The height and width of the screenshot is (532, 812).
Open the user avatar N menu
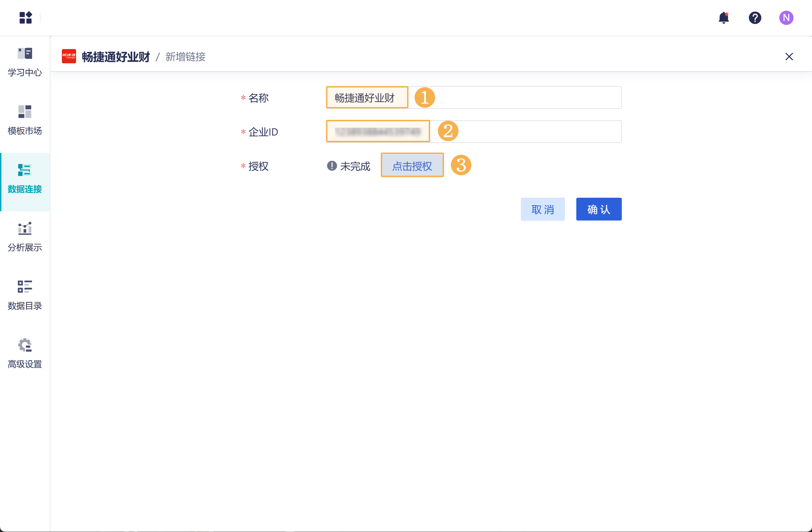(786, 18)
